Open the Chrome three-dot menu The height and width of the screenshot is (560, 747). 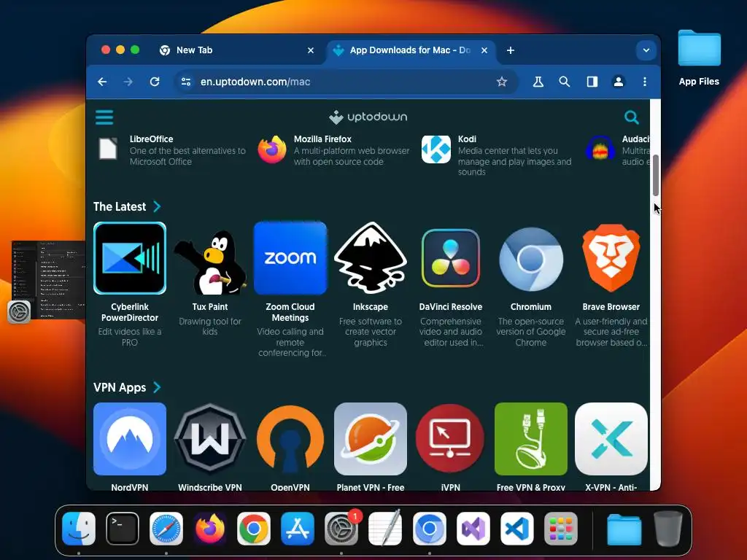[x=645, y=82]
